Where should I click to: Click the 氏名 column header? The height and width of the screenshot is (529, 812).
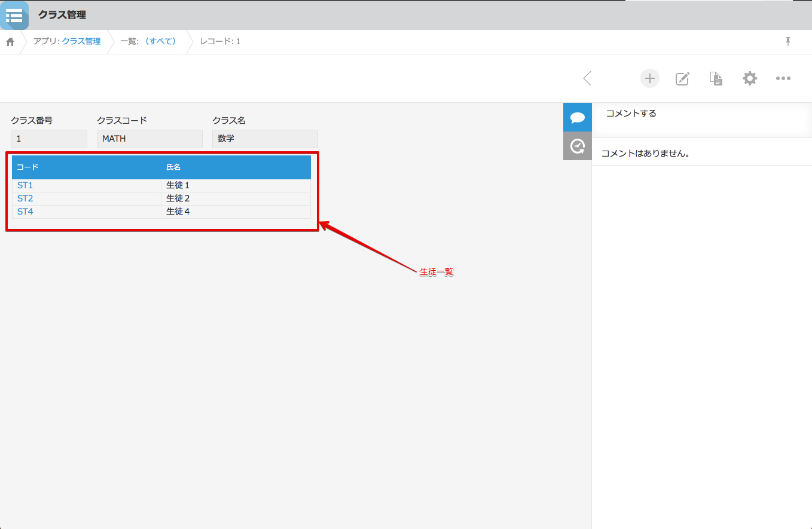point(173,167)
